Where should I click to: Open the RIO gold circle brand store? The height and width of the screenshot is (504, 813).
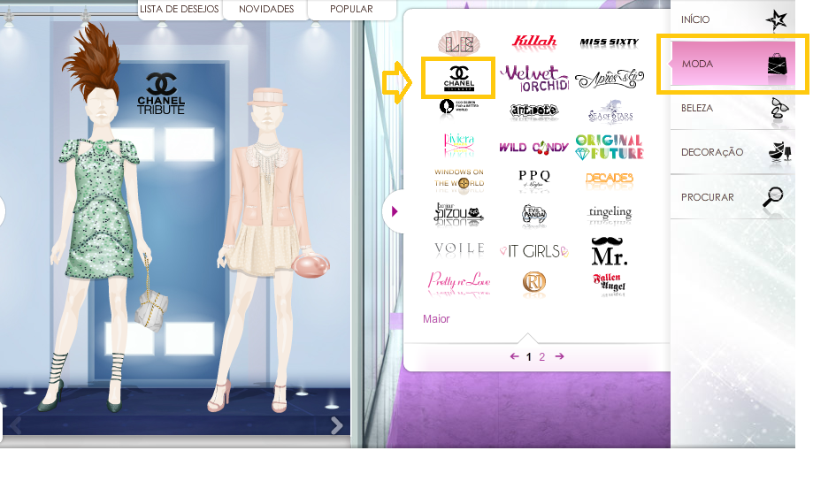534,282
